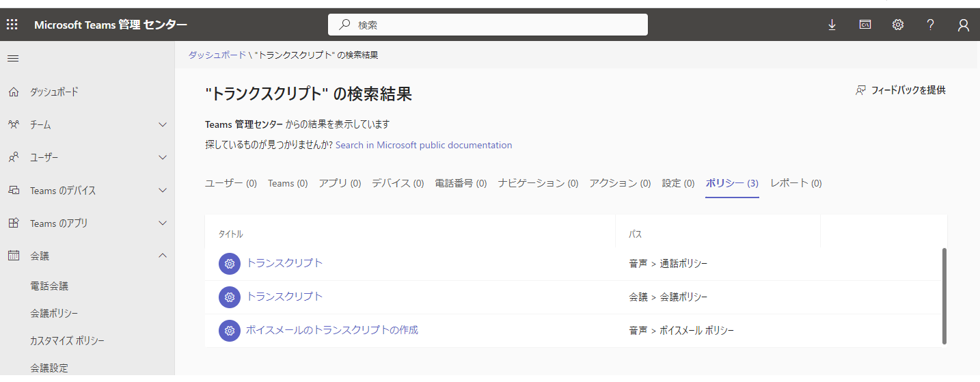Open ボイスメールのトランスクリプトの作成 result link
The height and width of the screenshot is (382, 980).
click(x=332, y=330)
